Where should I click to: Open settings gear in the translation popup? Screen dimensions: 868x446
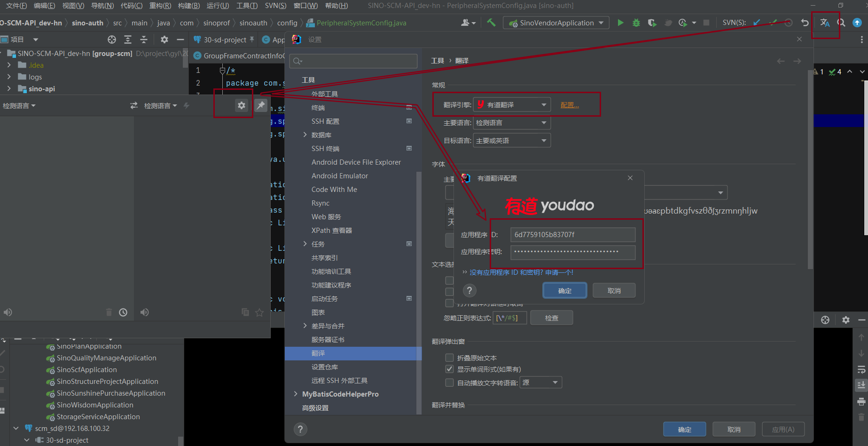coord(241,105)
